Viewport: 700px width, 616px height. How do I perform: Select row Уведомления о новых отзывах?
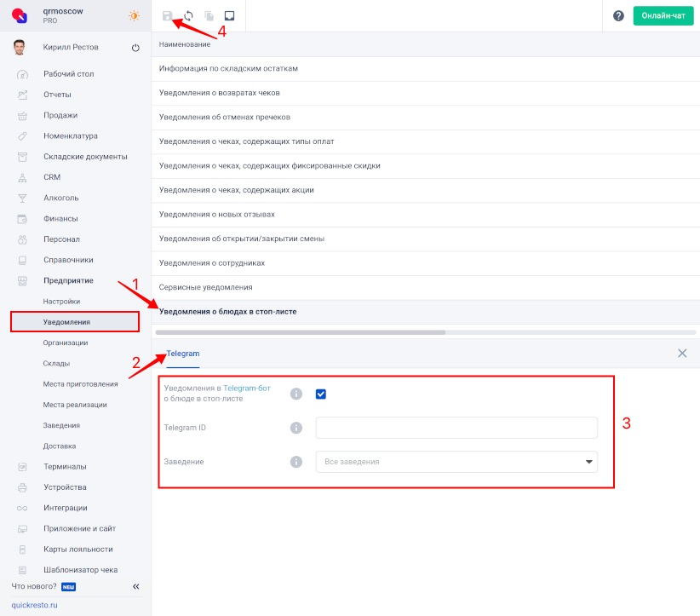426,215
